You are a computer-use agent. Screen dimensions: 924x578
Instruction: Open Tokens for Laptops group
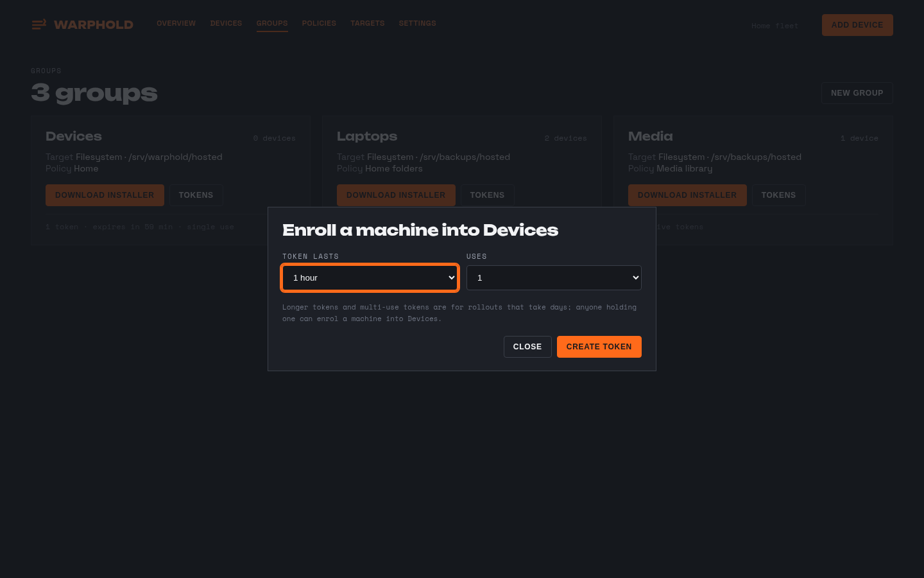point(487,195)
